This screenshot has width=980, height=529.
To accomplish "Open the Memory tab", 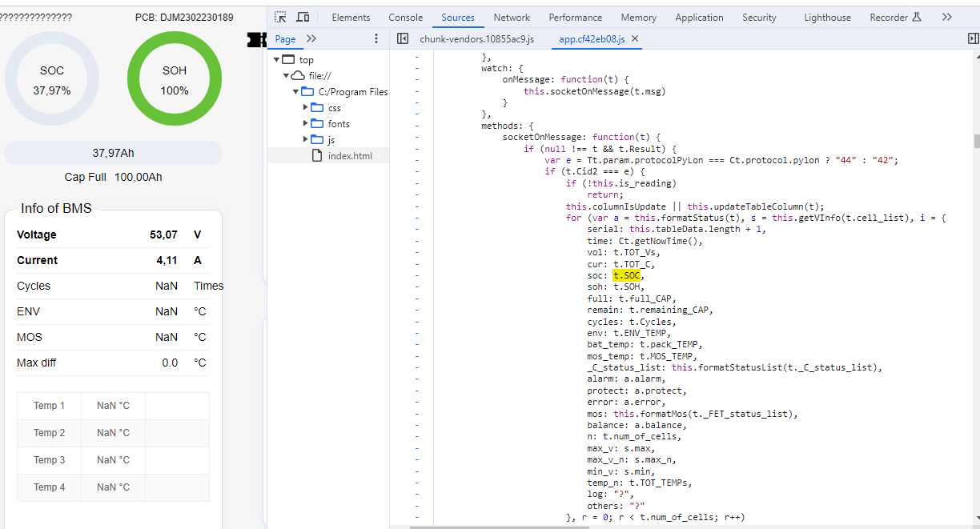I will (x=639, y=17).
